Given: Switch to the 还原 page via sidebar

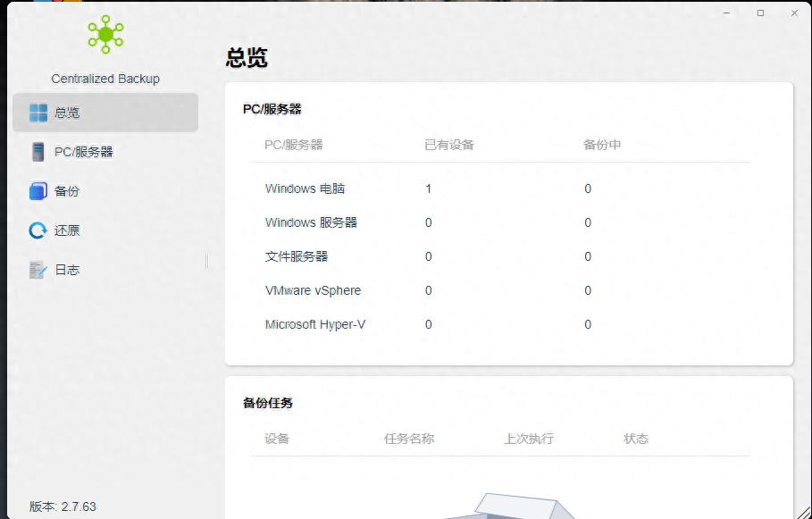Looking at the screenshot, I should coord(67,230).
